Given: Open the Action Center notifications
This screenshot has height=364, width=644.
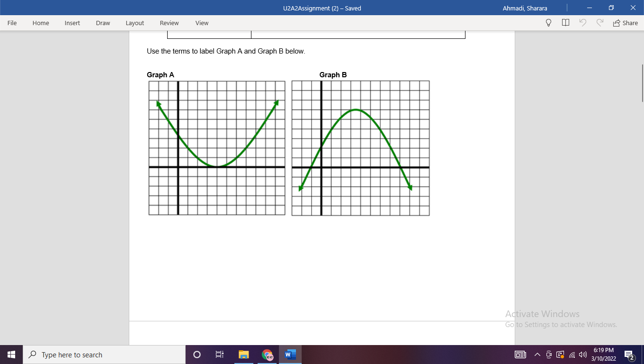Looking at the screenshot, I should coord(630,355).
